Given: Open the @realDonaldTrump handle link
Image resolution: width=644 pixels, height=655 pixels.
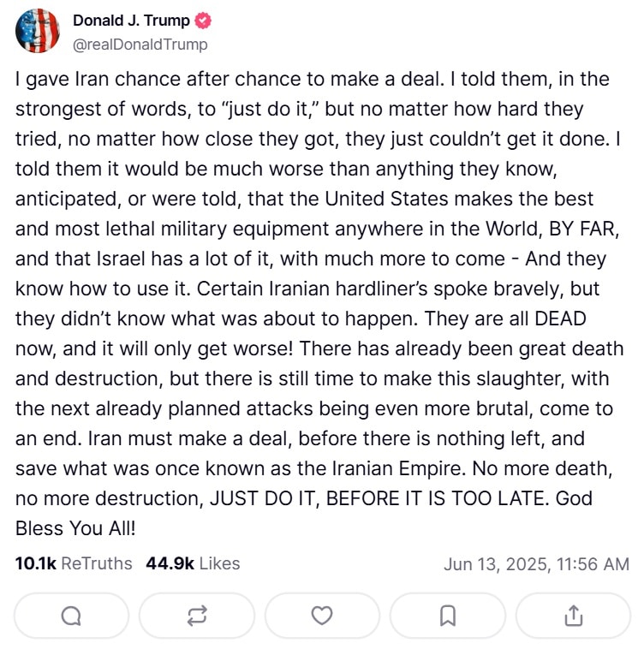Looking at the screenshot, I should coord(140,44).
